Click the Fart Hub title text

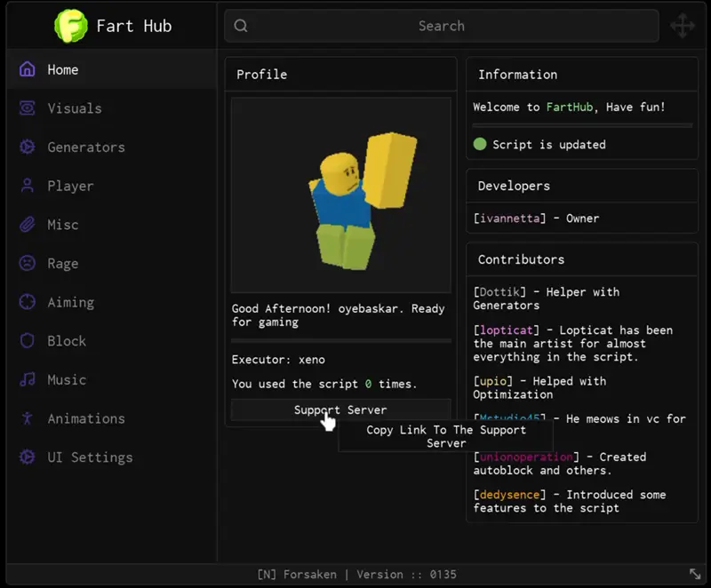pos(134,26)
